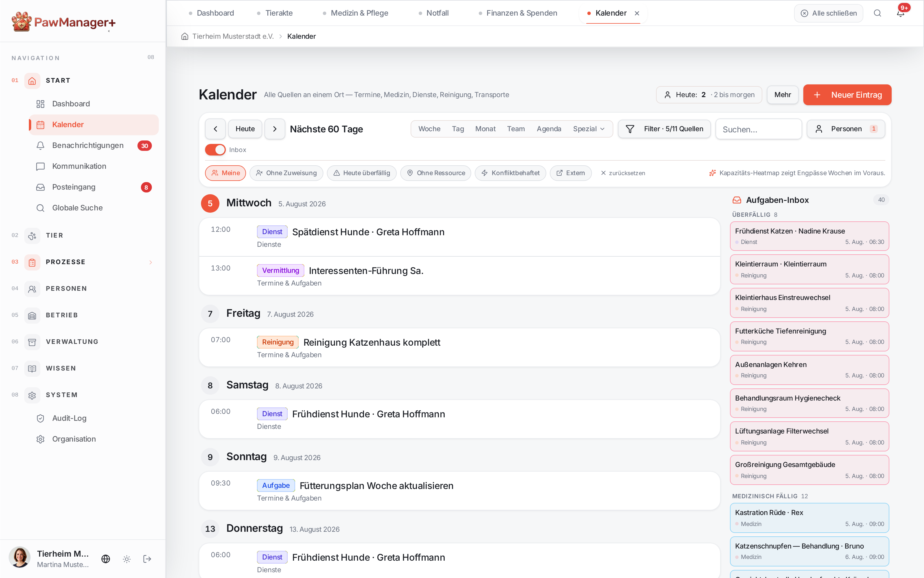The width and height of the screenshot is (924, 578).
Task: Click the search magnifier icon in the top bar
Action: pos(878,13)
